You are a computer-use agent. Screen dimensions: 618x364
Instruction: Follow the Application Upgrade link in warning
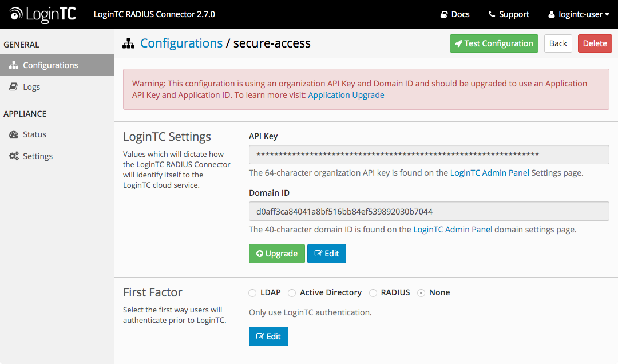[346, 95]
